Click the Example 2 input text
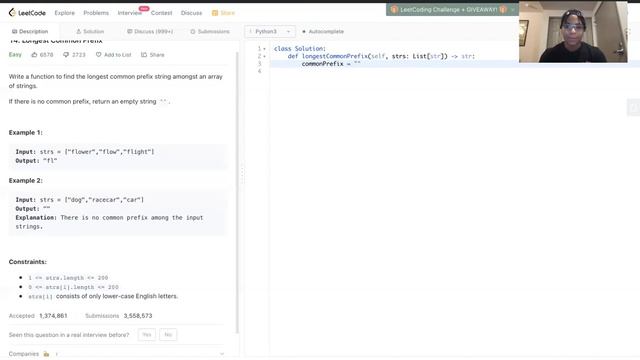Screen dimensions: 640x360 click(80, 200)
